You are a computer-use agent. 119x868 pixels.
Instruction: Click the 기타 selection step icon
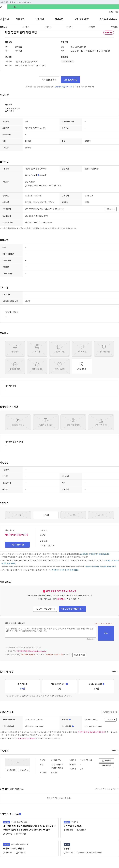[x=101, y=515]
